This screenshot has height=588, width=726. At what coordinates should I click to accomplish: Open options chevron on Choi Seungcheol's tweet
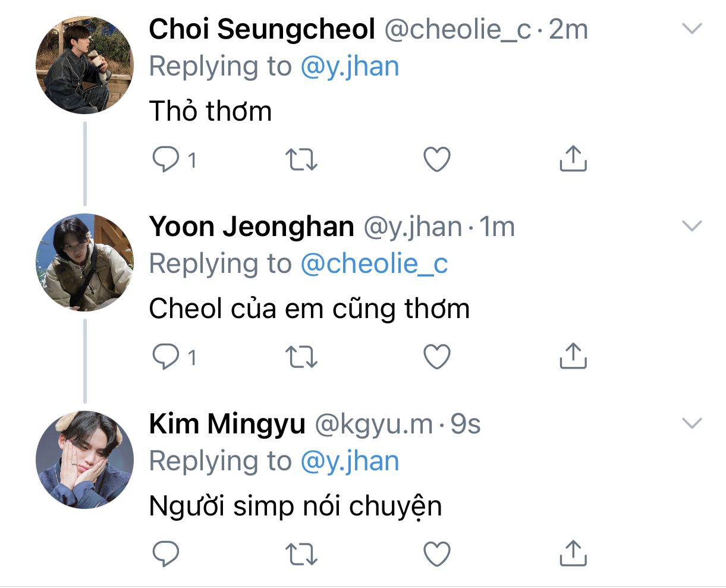(692, 29)
